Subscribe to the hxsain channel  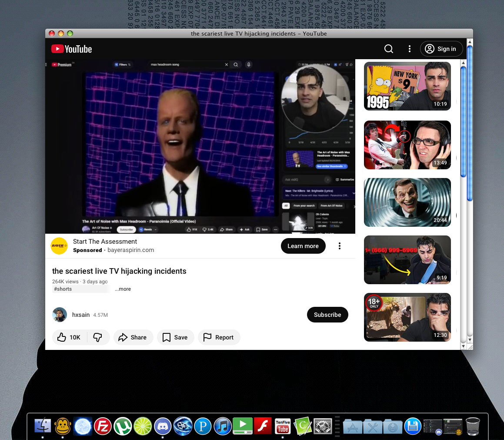327,315
